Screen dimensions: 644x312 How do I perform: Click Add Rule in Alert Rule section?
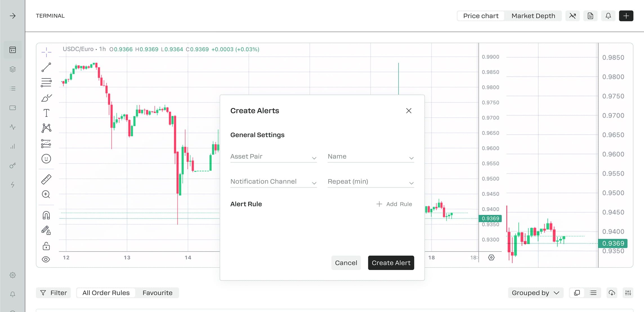394,204
